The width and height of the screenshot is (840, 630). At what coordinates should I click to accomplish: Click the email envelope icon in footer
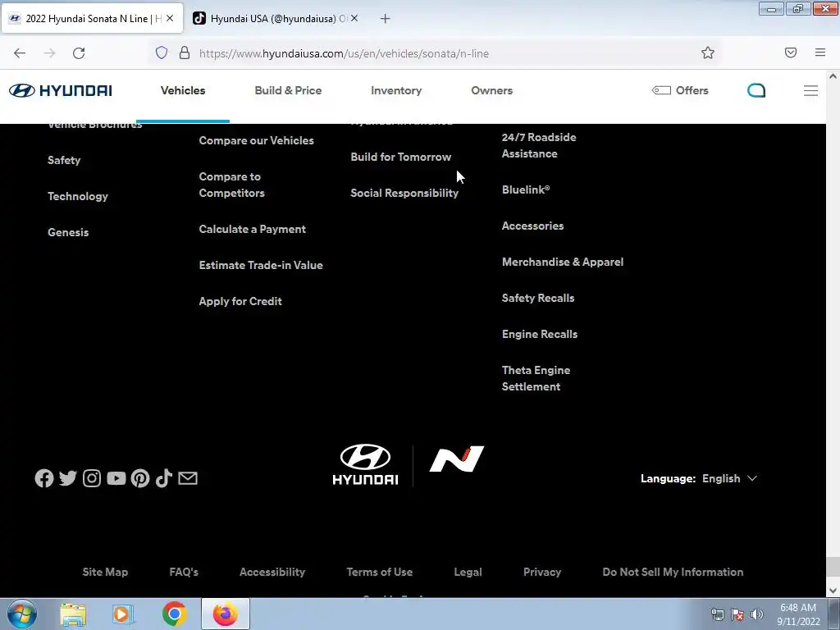188,478
